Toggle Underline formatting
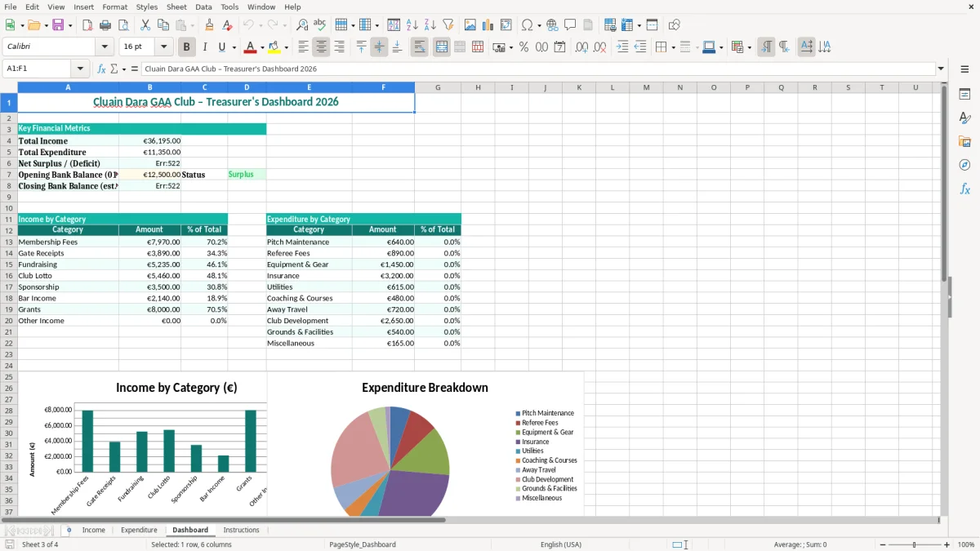Viewport: 980px width, 551px height. (221, 47)
